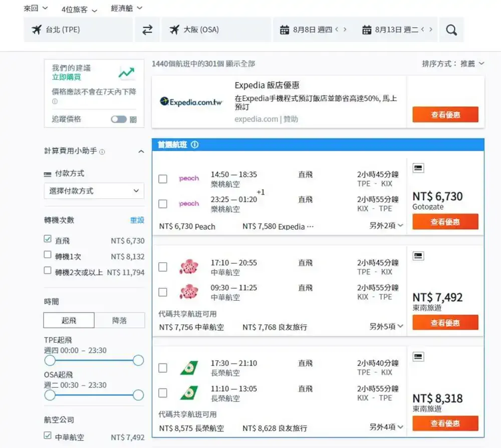501x448 pixels.
Task: Click the plane icon in 大阪 (OSA) field
Action: point(174,30)
